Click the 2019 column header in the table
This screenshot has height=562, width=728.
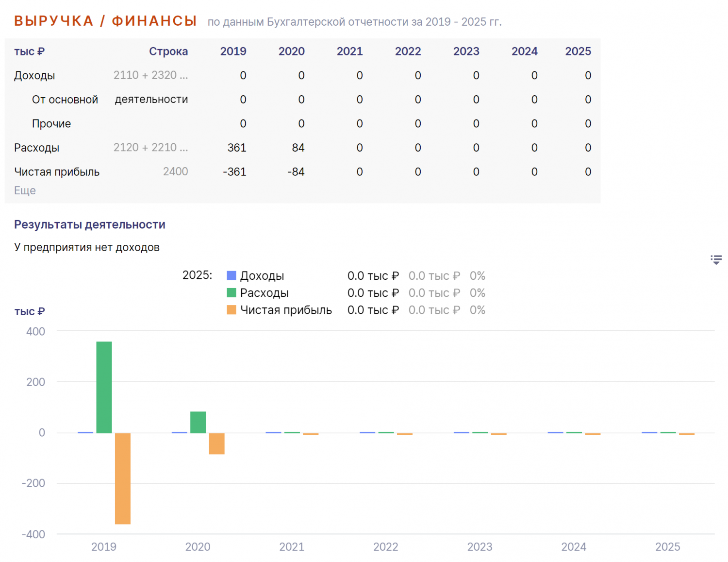[x=233, y=51]
